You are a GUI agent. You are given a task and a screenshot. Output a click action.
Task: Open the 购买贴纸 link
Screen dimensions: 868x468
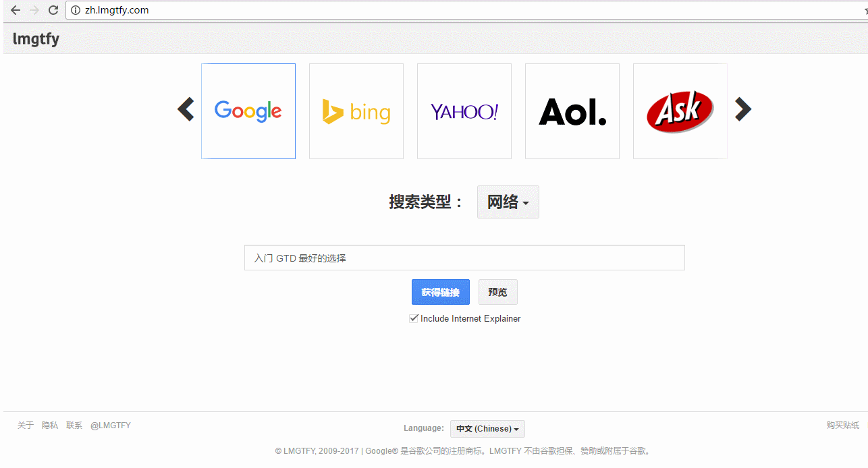coord(843,426)
